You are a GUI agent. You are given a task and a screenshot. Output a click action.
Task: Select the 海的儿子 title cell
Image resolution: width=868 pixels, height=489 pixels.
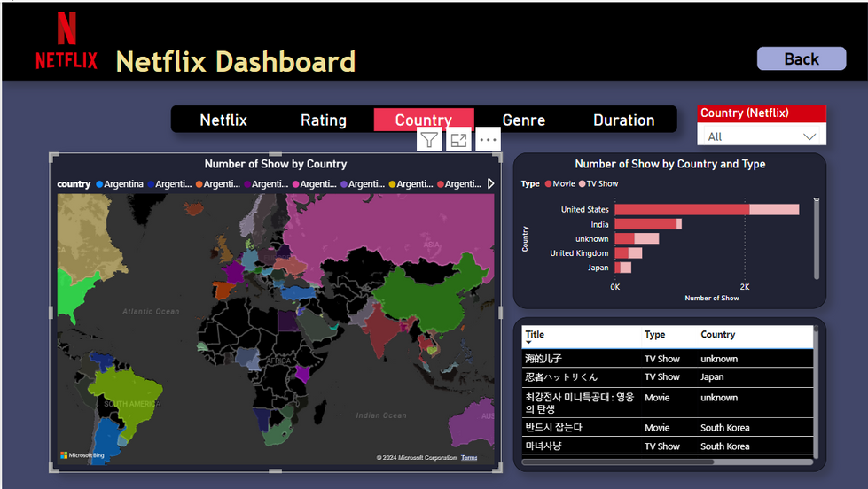[543, 359]
